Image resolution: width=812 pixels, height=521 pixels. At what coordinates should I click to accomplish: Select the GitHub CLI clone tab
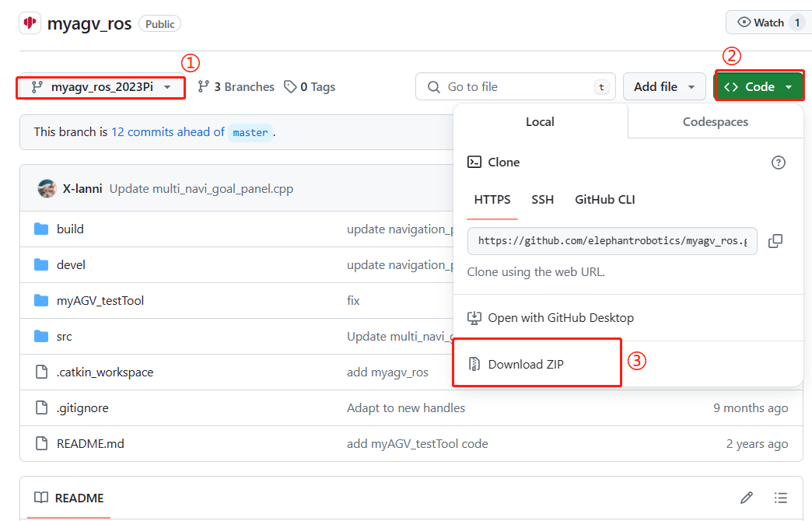[605, 200]
